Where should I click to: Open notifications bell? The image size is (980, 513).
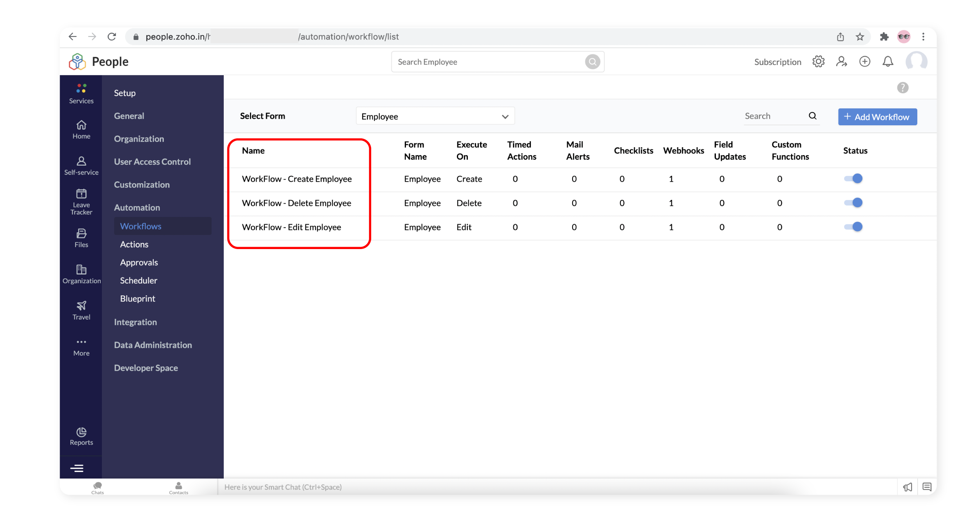click(888, 61)
